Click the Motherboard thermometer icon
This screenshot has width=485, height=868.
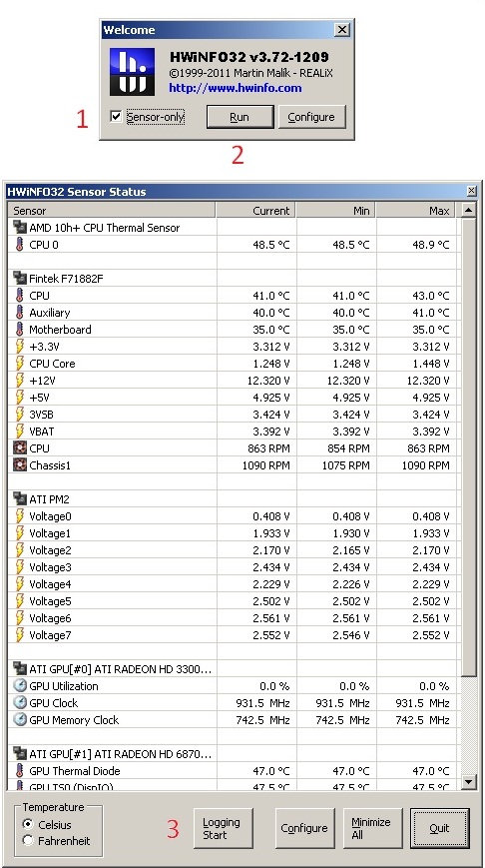tap(20, 330)
